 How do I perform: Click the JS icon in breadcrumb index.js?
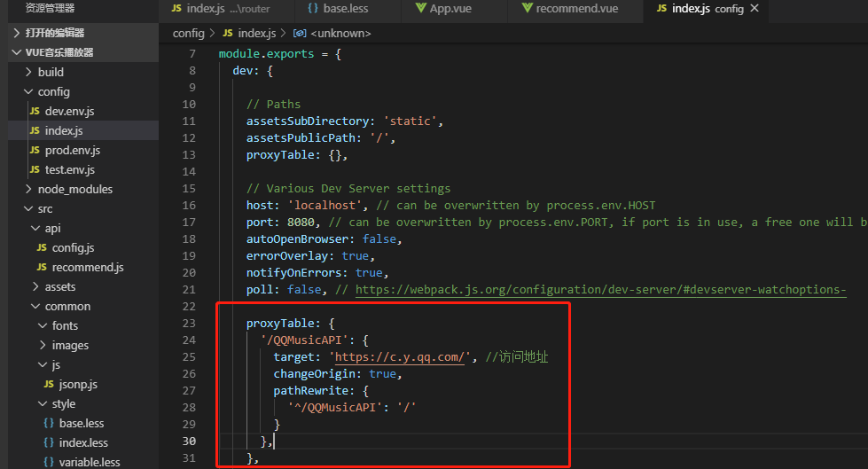228,33
